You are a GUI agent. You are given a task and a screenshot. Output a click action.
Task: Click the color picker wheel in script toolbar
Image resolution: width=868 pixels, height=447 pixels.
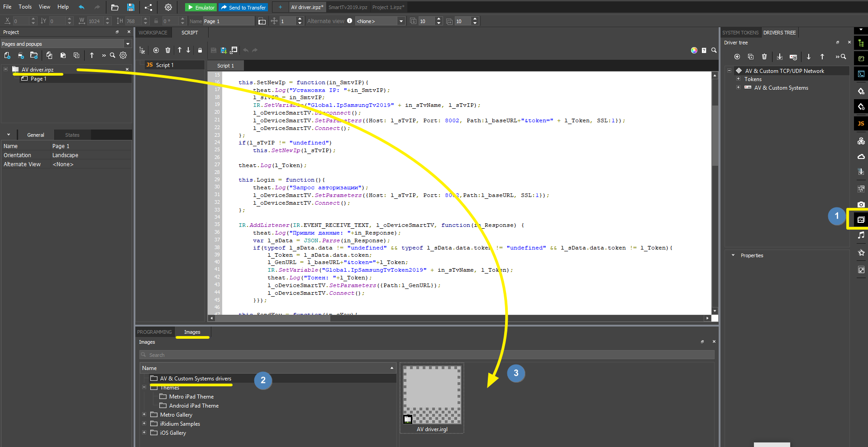point(694,50)
